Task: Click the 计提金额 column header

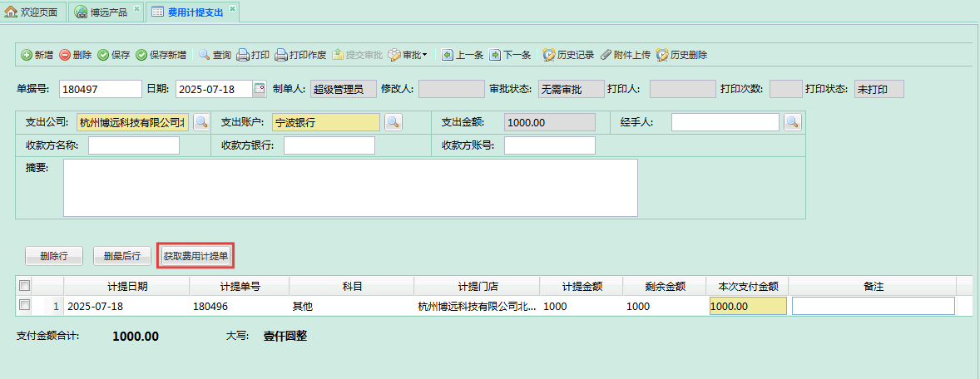Action: click(582, 286)
